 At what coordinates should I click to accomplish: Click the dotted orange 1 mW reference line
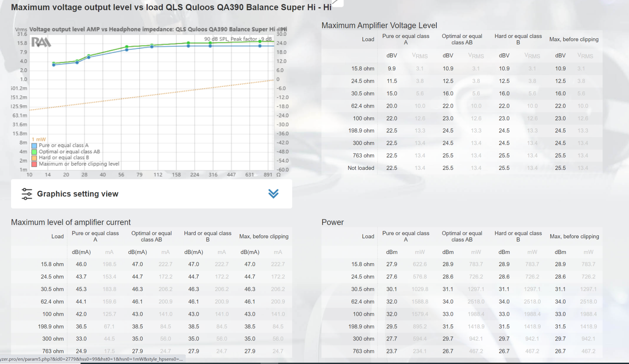pos(151,95)
